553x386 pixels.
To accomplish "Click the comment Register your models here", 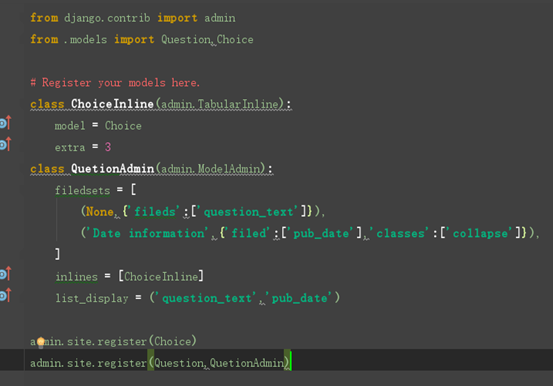I will [x=115, y=83].
